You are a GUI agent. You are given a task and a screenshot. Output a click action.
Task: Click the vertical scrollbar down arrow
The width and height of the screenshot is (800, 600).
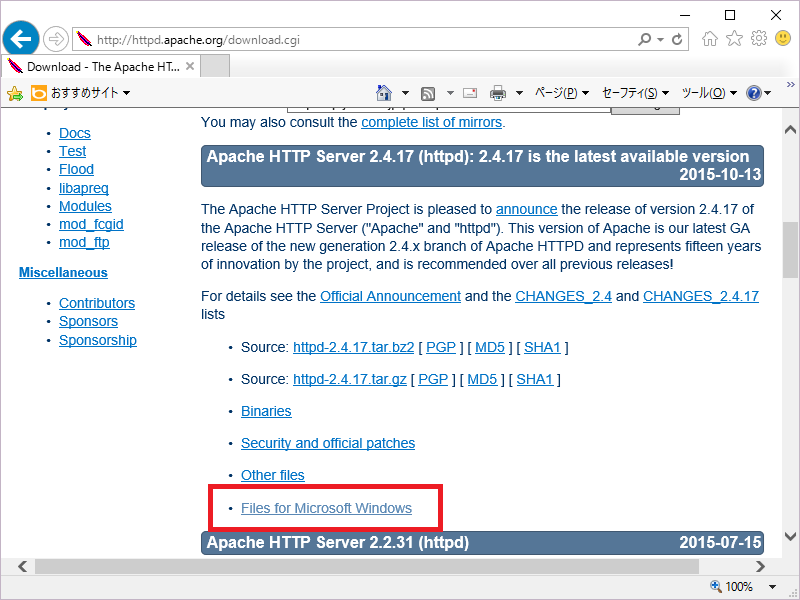tap(790, 536)
